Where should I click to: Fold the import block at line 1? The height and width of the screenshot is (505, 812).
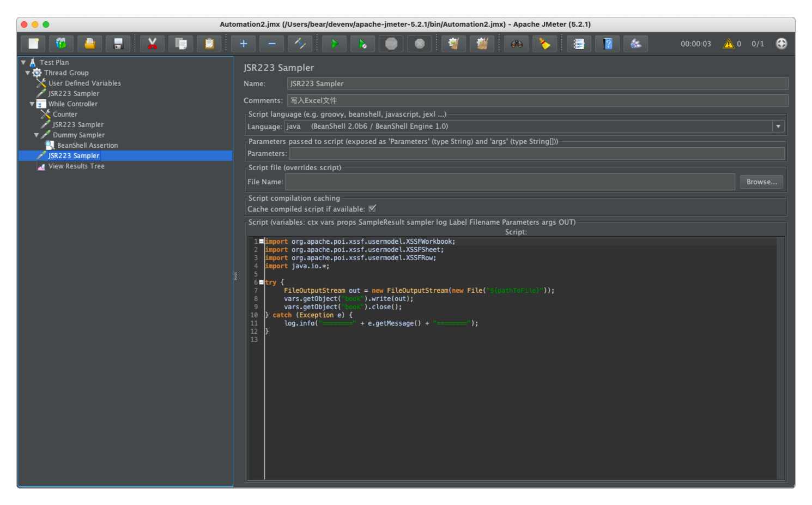tap(262, 241)
